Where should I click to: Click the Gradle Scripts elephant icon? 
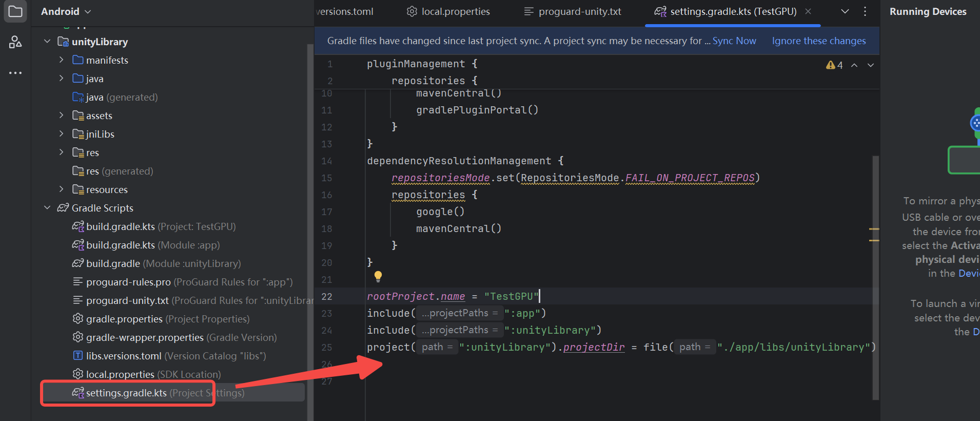point(63,207)
